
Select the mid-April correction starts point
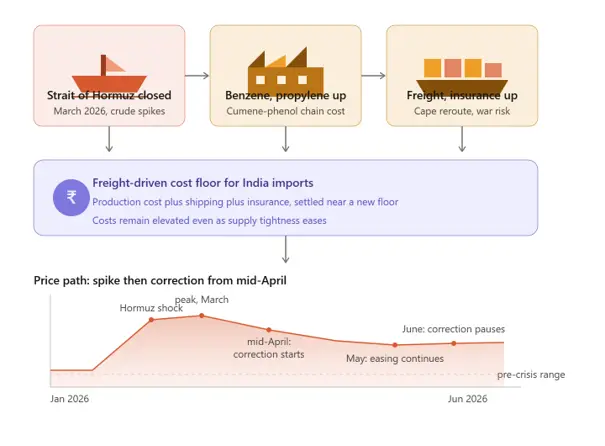coord(269,330)
